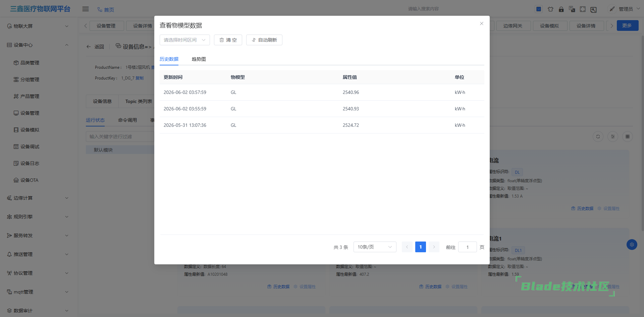Focus the 前往 page number input
Viewport: 644px width, 317px height.
pos(468,247)
